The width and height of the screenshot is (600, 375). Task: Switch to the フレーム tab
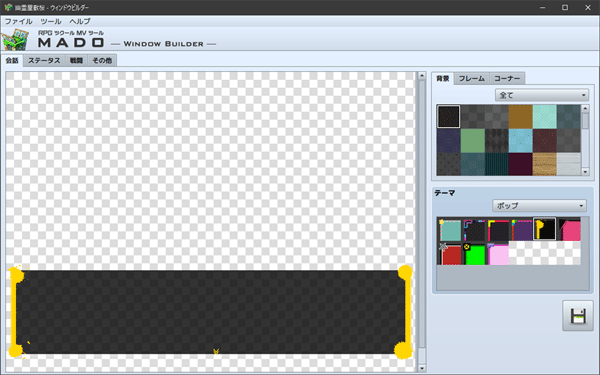(x=471, y=78)
